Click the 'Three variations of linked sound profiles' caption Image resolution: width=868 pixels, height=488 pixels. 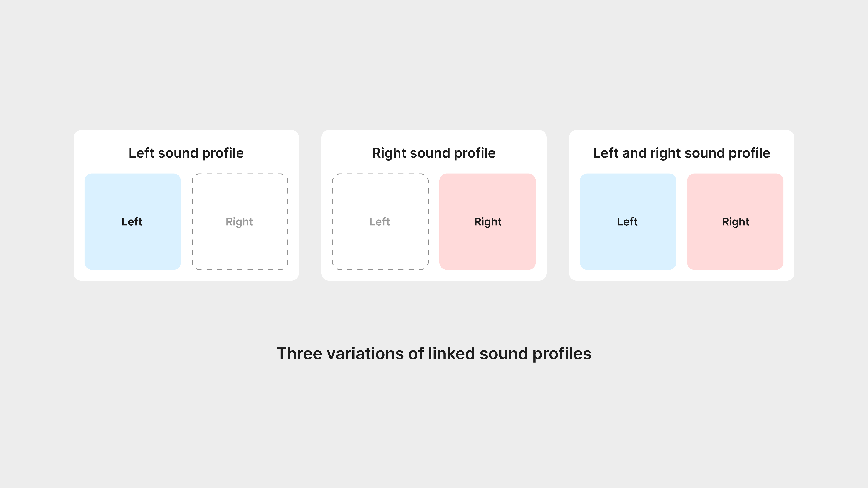434,354
